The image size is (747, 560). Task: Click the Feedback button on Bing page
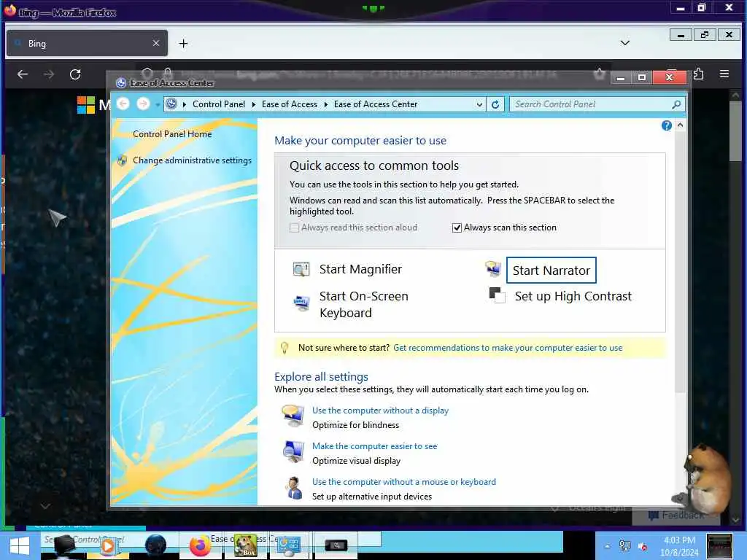676,516
